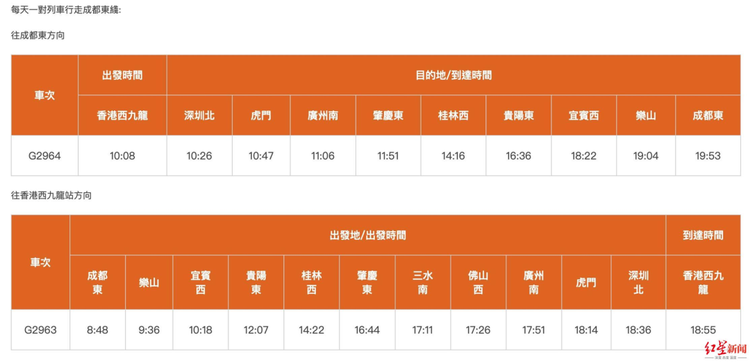Click the 往成都東方向 heading text

[x=38, y=36]
